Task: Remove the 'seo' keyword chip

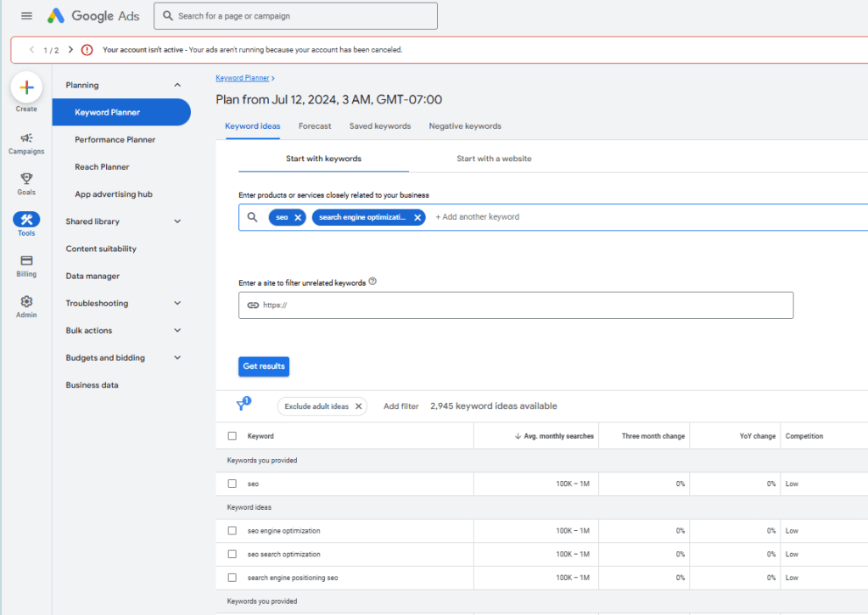Action: 298,217
